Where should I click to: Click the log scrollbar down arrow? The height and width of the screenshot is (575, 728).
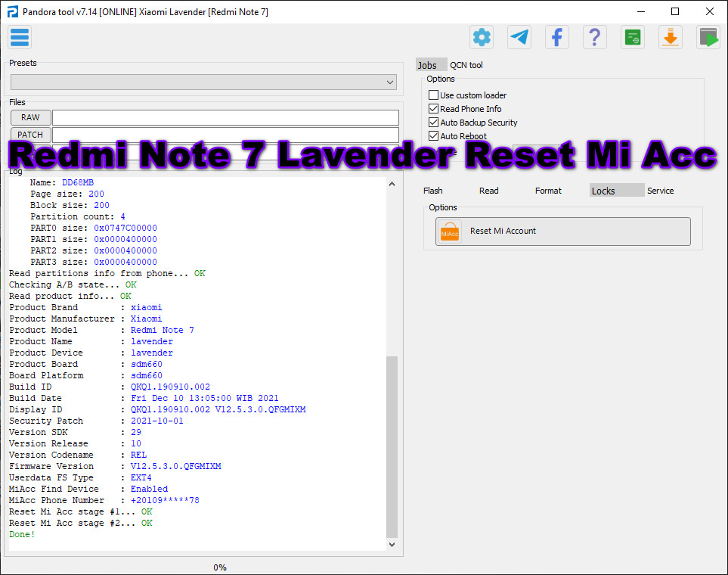click(392, 544)
